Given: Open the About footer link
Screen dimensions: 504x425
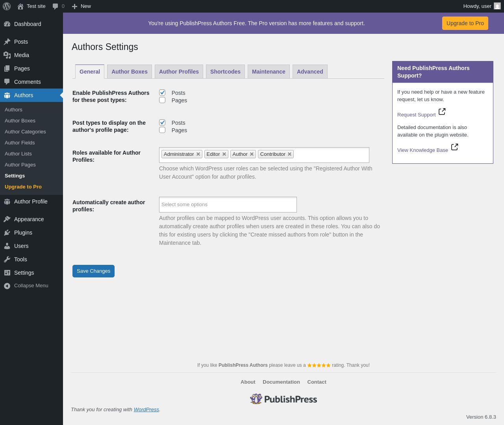Looking at the screenshot, I should click(x=248, y=382).
